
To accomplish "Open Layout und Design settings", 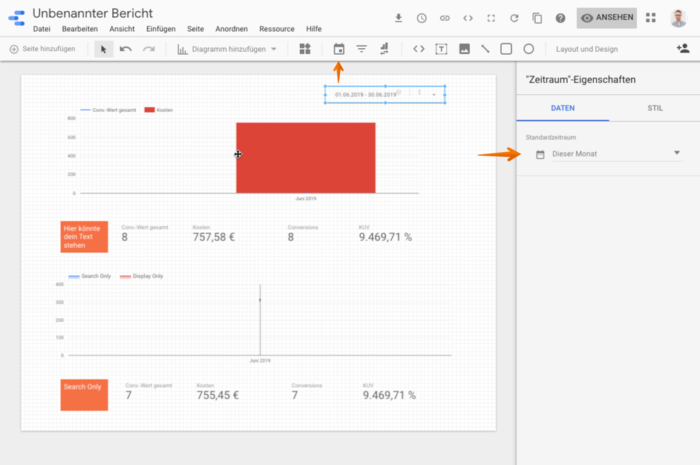I will pos(587,49).
